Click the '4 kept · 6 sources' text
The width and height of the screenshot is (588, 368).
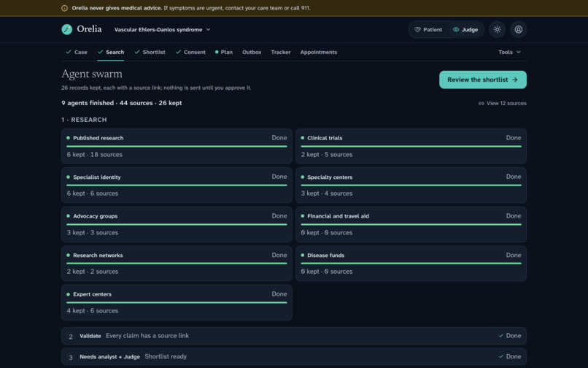(93, 310)
